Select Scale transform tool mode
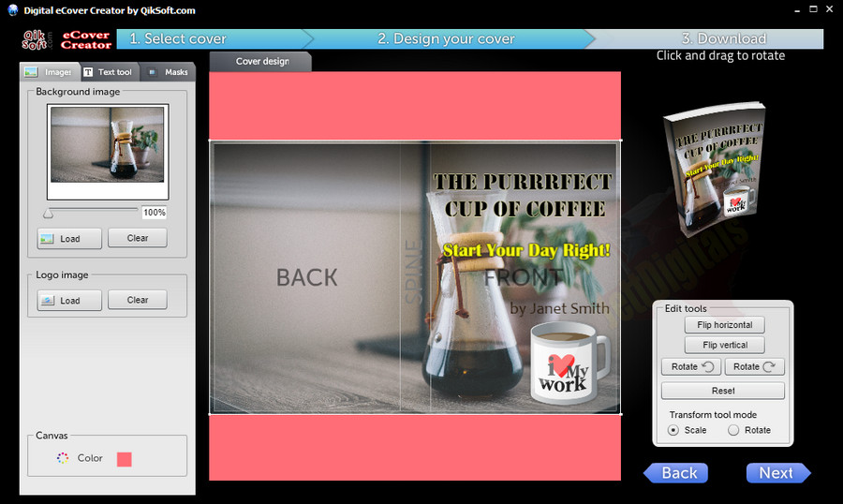 point(673,430)
